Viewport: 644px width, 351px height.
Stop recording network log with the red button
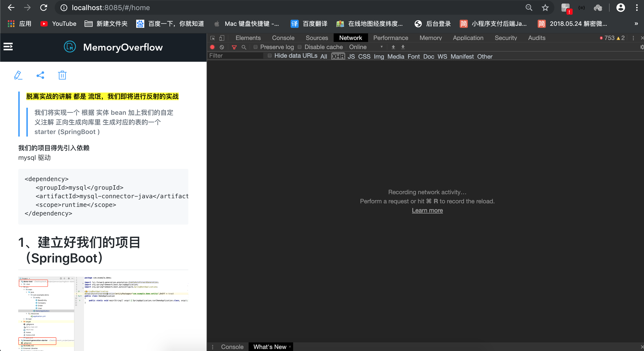click(212, 47)
